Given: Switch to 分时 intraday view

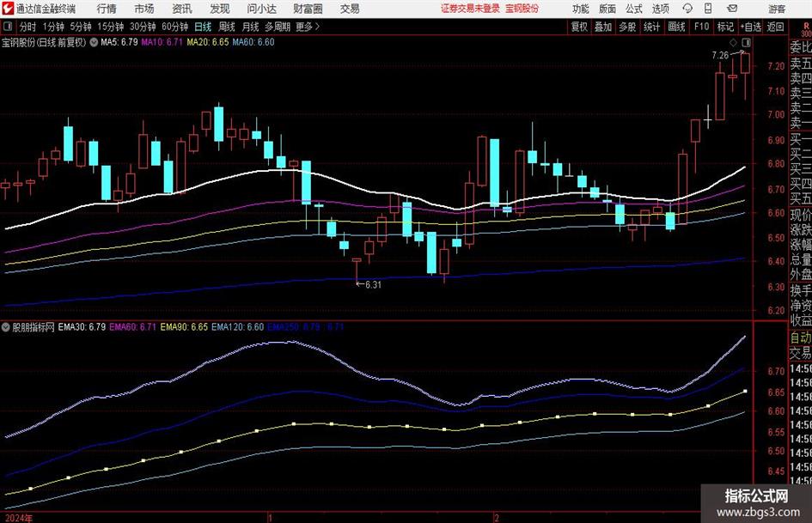Looking at the screenshot, I should click(x=28, y=27).
